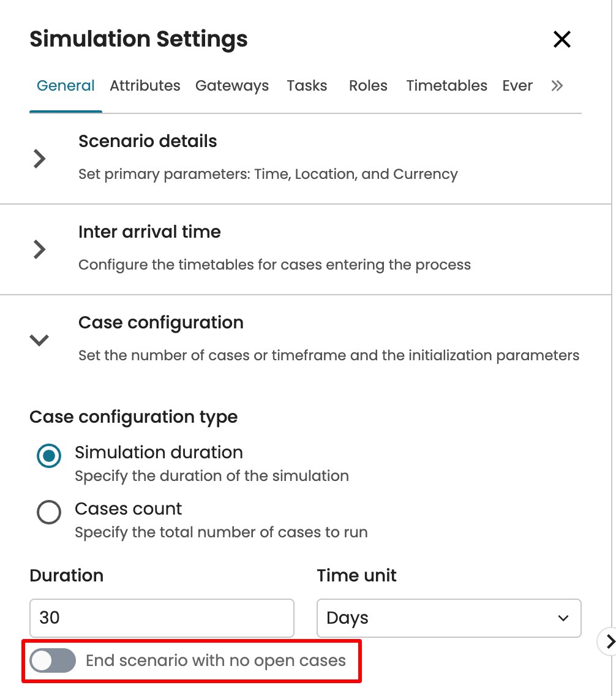The height and width of the screenshot is (696, 616).
Task: Open the Time unit dropdown
Action: pyautogui.click(x=448, y=618)
